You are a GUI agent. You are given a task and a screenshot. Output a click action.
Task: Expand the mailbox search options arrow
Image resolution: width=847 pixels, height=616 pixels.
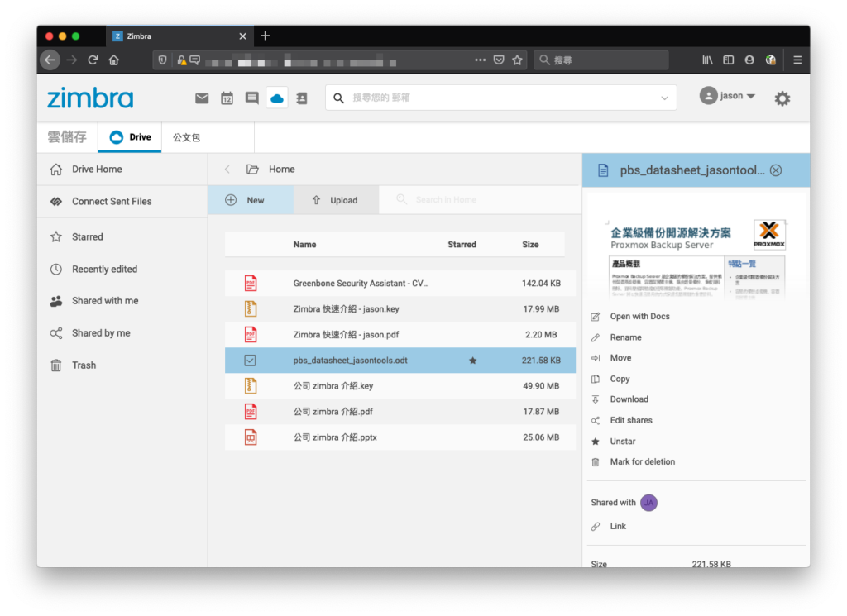664,98
